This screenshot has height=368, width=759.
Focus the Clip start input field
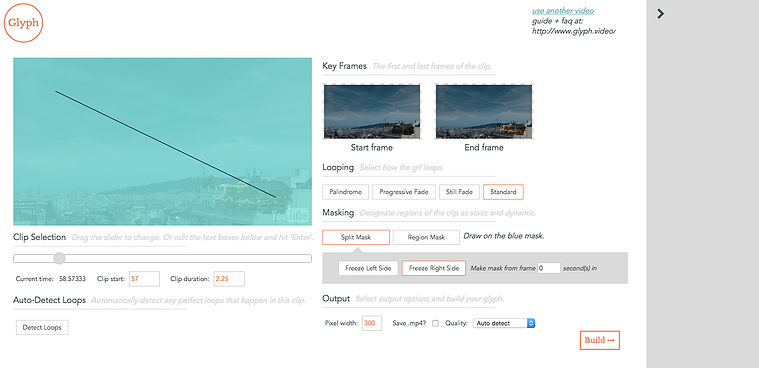(x=144, y=279)
